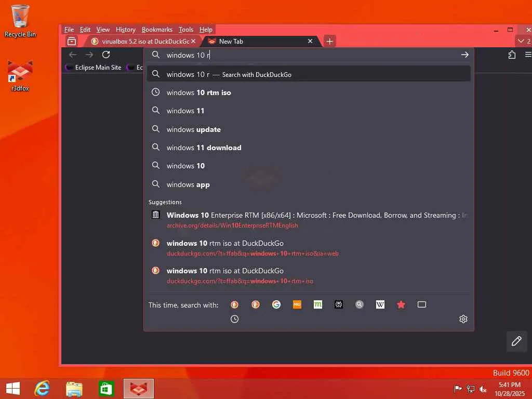
Task: Open the hamburger application menu
Action: tap(528, 55)
